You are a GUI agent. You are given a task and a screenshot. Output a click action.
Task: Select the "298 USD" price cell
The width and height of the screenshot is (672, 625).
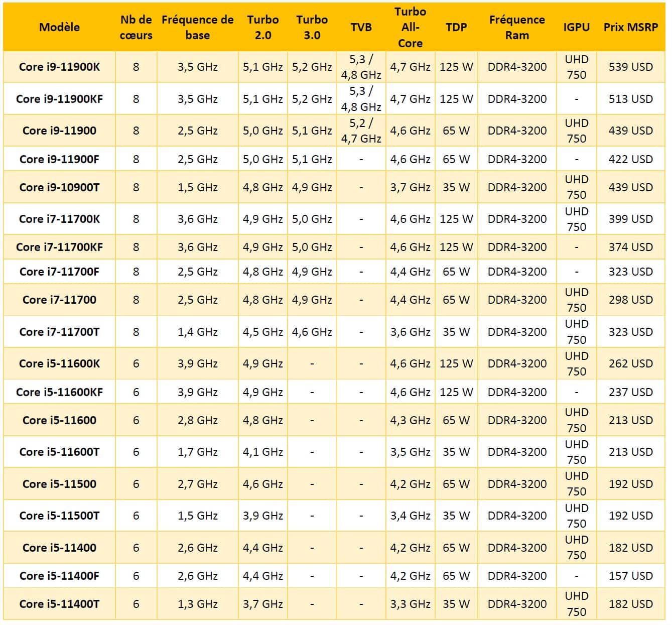click(631, 300)
